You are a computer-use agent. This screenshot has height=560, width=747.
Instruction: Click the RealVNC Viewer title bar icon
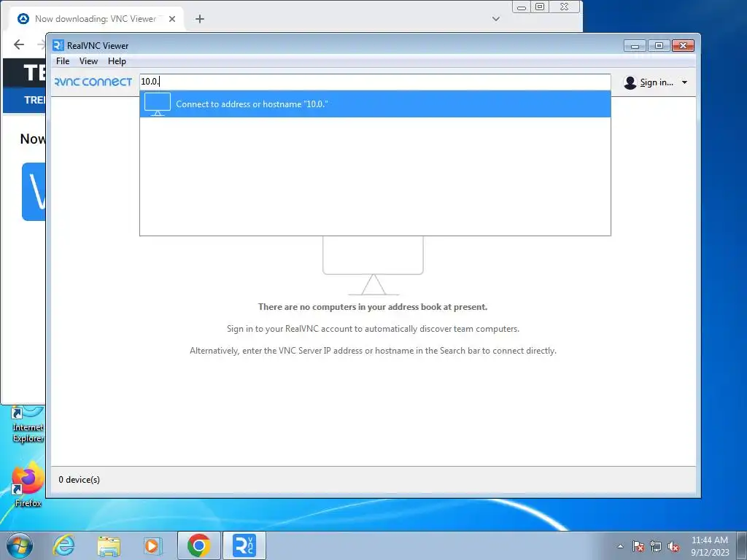click(58, 45)
